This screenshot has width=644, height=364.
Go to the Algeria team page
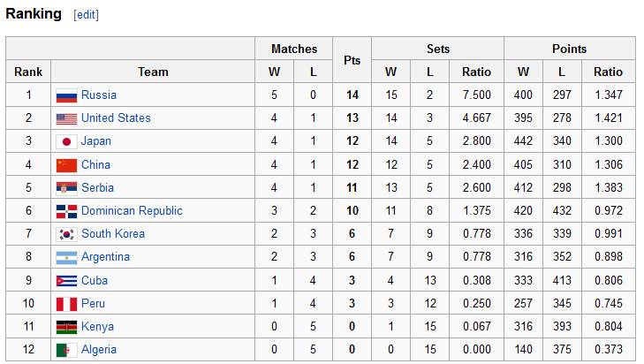point(99,350)
